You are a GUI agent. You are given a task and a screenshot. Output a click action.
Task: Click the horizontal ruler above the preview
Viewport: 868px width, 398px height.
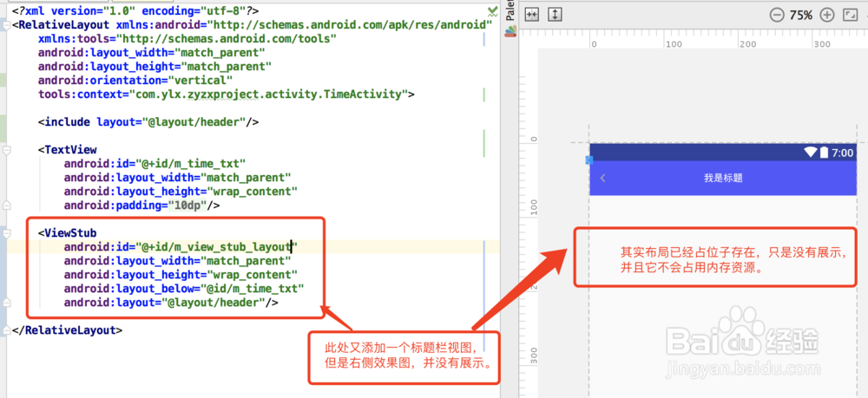(x=693, y=39)
